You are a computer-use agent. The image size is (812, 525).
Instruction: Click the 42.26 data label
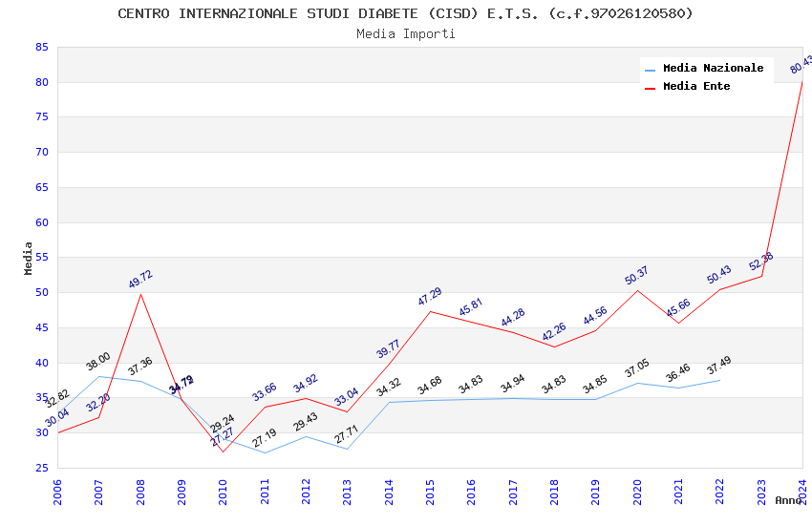pos(554,331)
